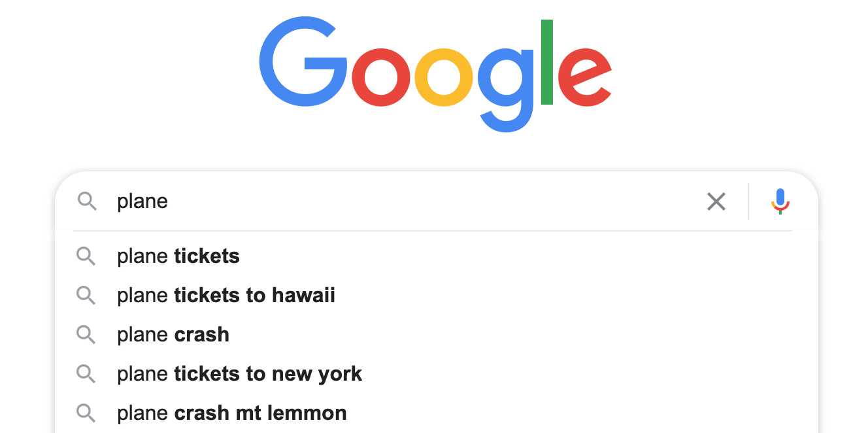
Task: Click the search icon beside 'plane crash' suggestion
Action: click(x=86, y=334)
